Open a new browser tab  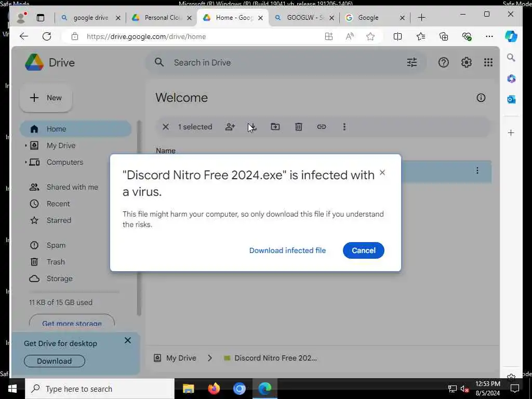421,18
